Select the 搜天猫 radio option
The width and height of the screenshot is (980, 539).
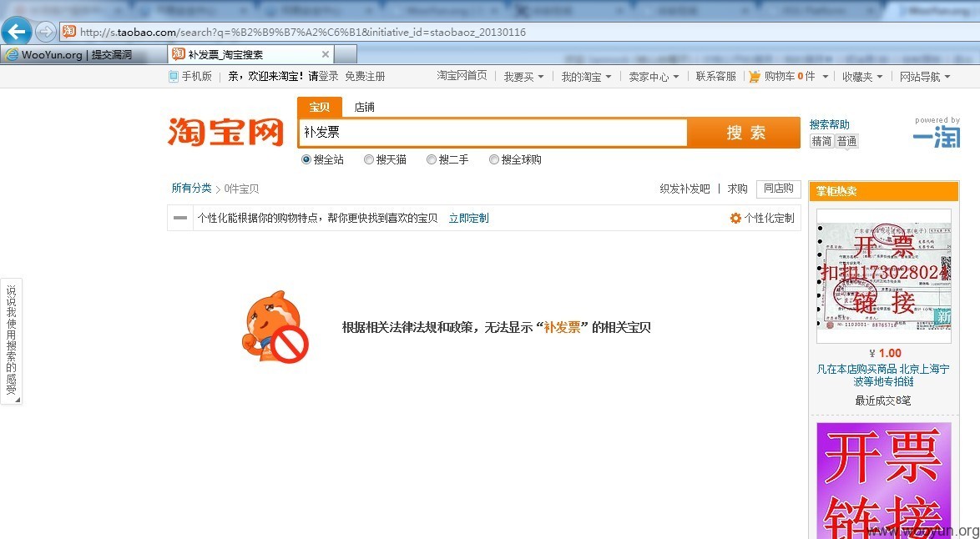point(369,160)
